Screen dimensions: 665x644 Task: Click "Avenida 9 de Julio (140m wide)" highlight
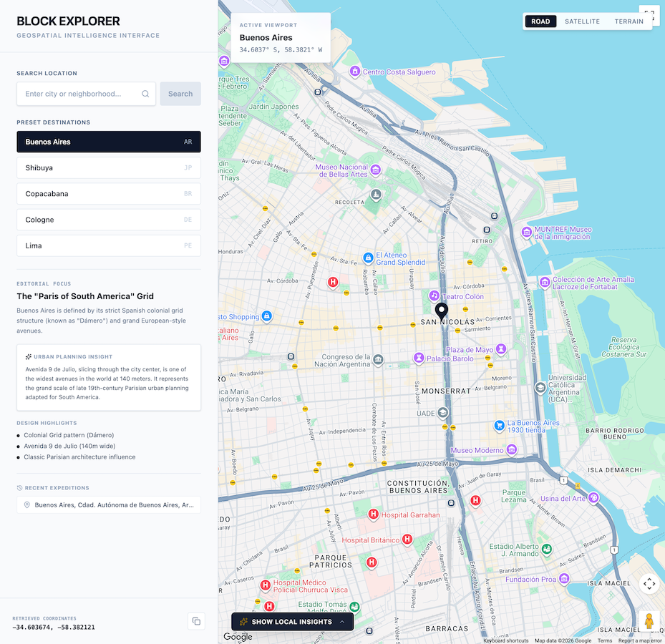click(x=69, y=446)
